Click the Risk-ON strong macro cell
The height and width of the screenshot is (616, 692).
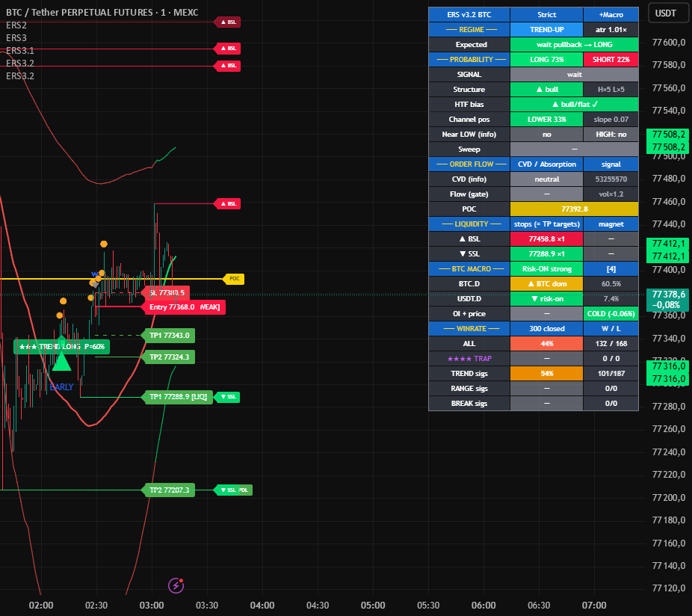547,269
